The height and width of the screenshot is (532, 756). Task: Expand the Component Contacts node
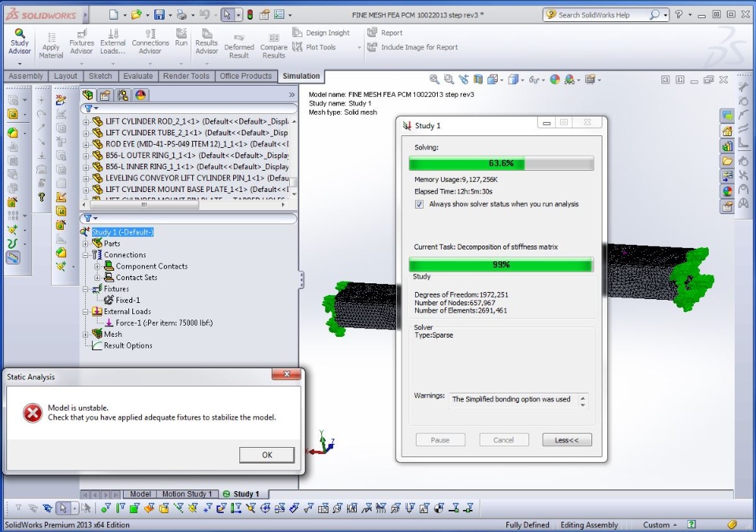pos(98,267)
